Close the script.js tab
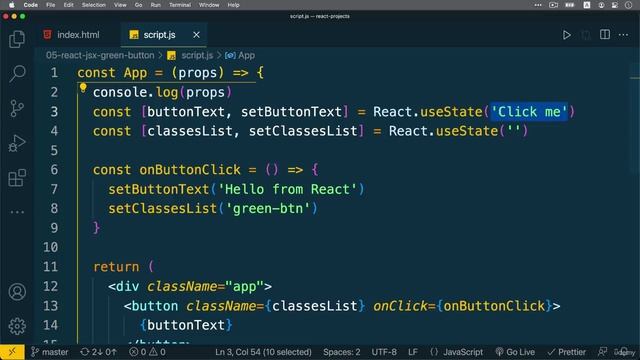Image resolution: width=640 pixels, height=360 pixels. click(x=196, y=35)
